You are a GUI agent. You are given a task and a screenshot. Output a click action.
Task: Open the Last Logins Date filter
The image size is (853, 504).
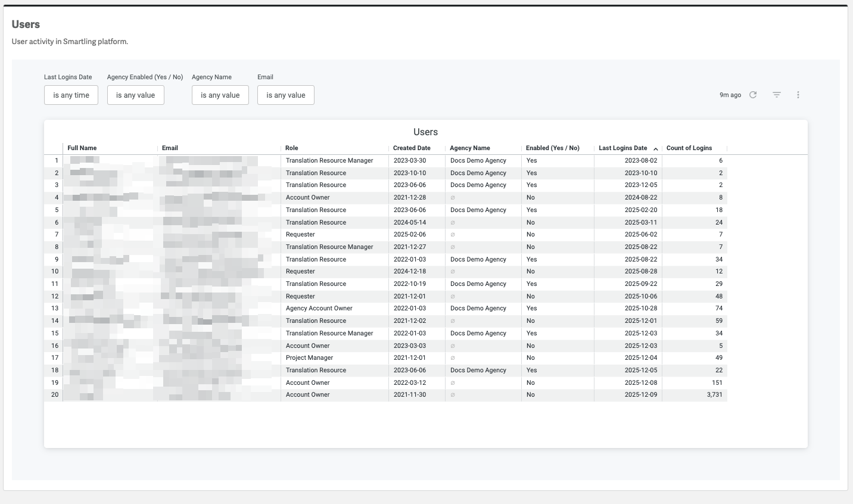71,95
